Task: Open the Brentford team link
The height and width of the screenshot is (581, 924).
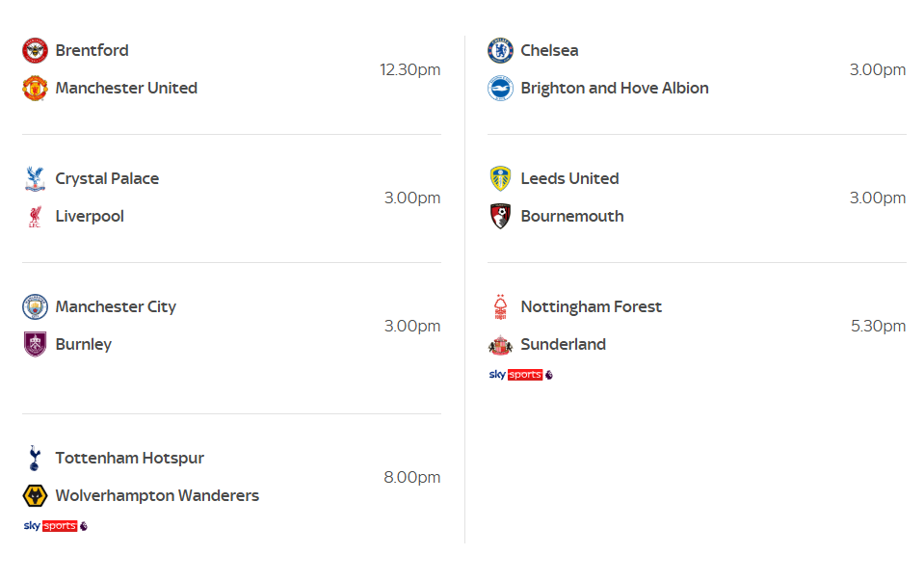Action: coord(92,50)
